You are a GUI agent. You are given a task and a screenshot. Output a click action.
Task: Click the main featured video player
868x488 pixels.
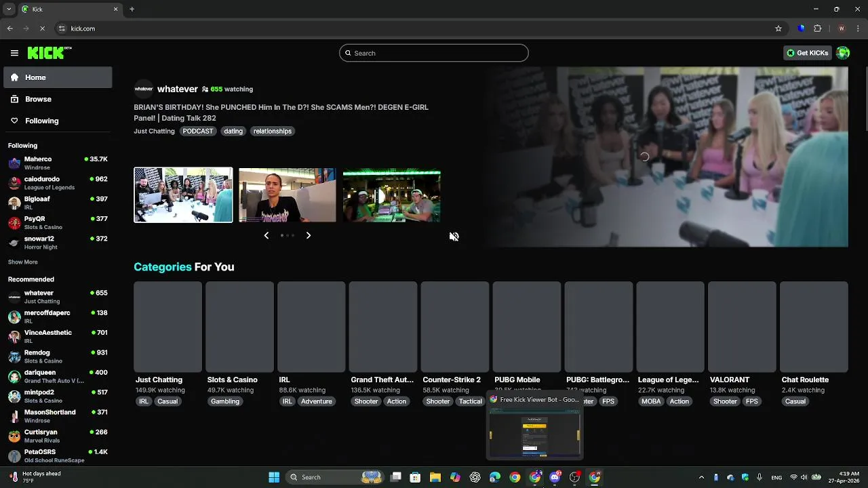pyautogui.click(x=666, y=157)
